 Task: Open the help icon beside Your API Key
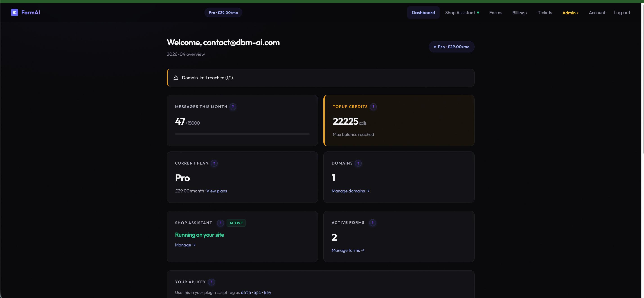pyautogui.click(x=212, y=282)
